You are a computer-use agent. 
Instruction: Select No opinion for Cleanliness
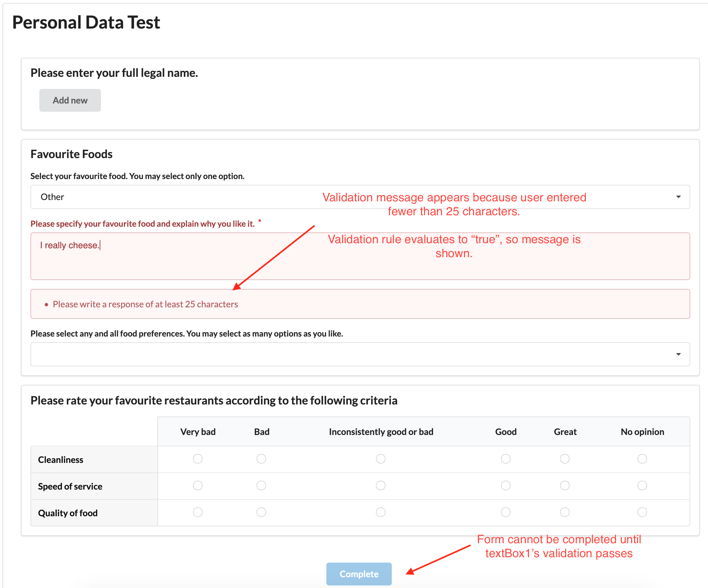[x=642, y=458]
